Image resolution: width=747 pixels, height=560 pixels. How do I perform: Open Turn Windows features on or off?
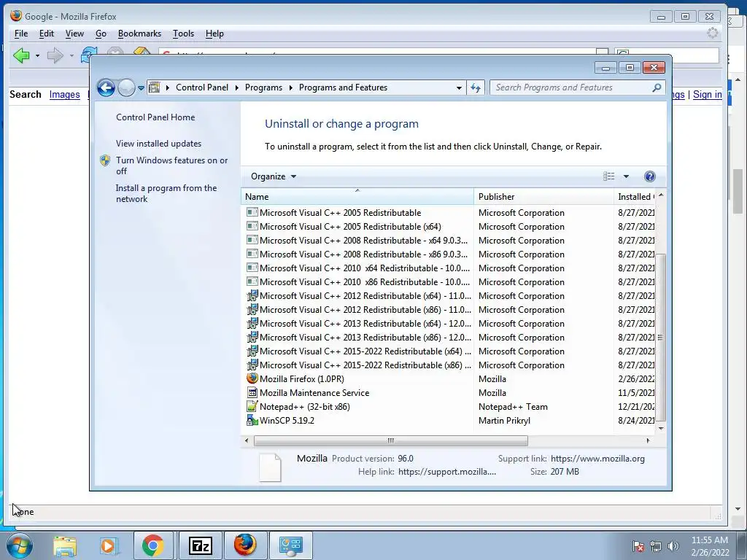[x=172, y=166]
